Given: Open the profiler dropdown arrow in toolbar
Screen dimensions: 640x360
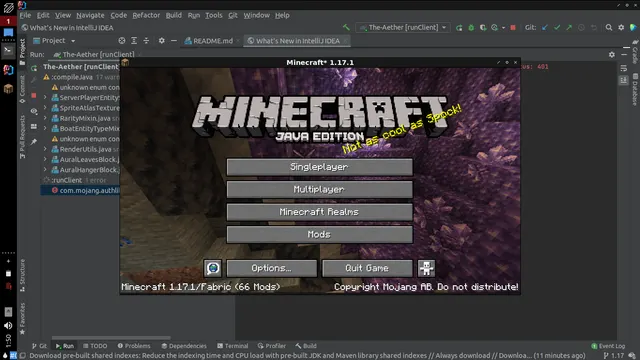Looking at the screenshot, I should click(503, 27).
